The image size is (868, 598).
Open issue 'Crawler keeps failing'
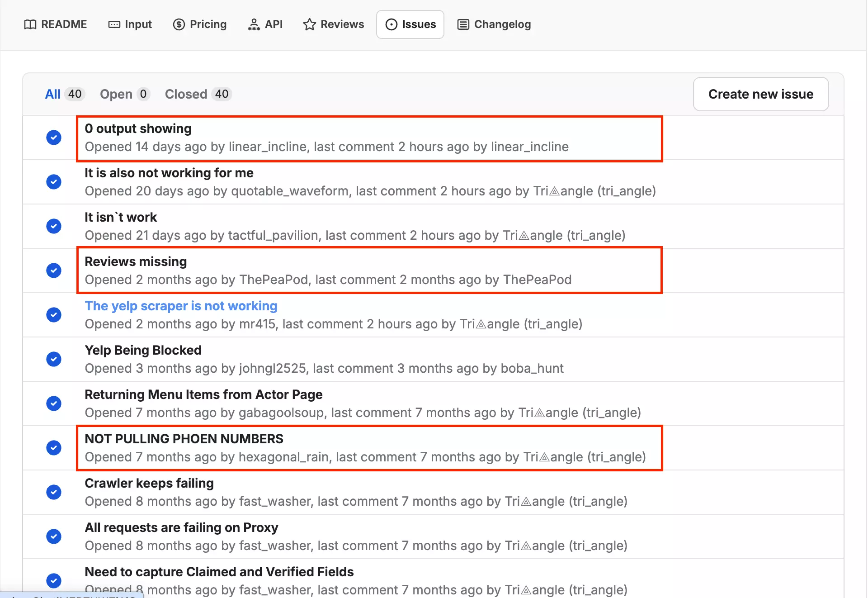[149, 483]
